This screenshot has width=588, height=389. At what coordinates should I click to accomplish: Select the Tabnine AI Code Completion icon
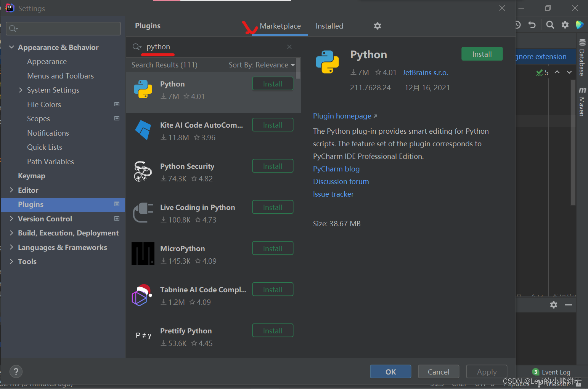[x=142, y=295]
